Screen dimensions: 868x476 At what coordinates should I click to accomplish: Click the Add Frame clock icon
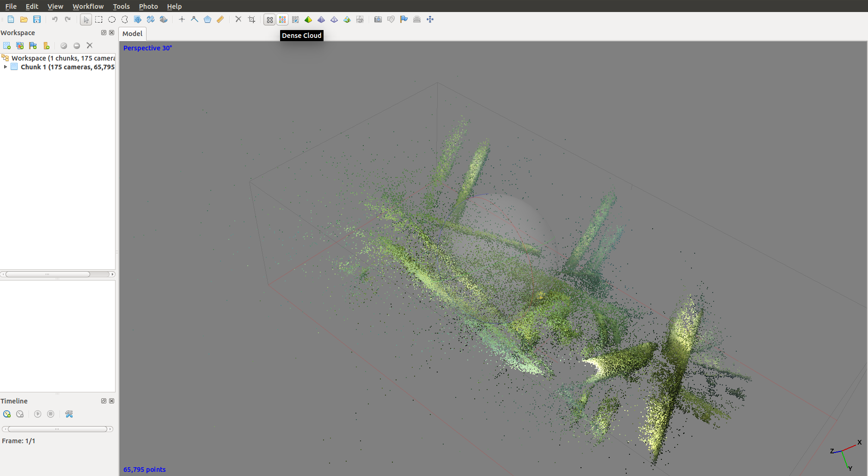click(7, 414)
